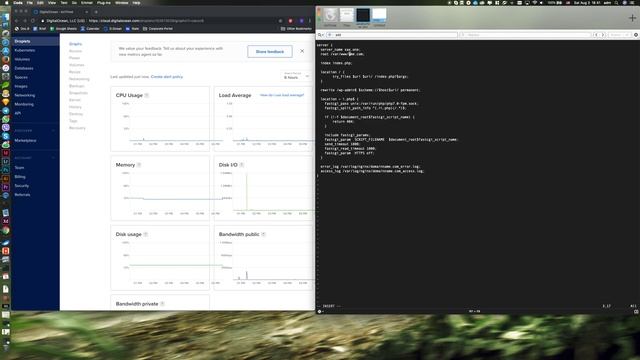Collapse the Discover section chevron
640x360 pixels.
pos(53,131)
